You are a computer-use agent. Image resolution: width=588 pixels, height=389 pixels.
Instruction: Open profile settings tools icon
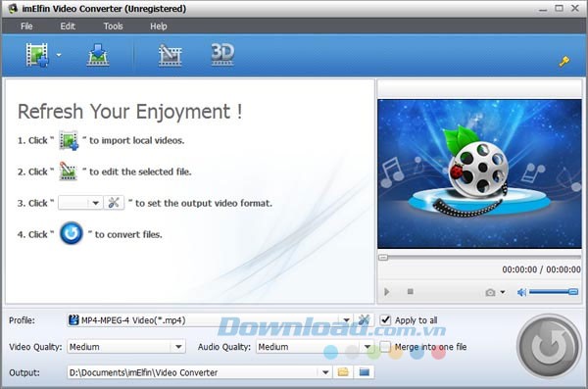(364, 320)
